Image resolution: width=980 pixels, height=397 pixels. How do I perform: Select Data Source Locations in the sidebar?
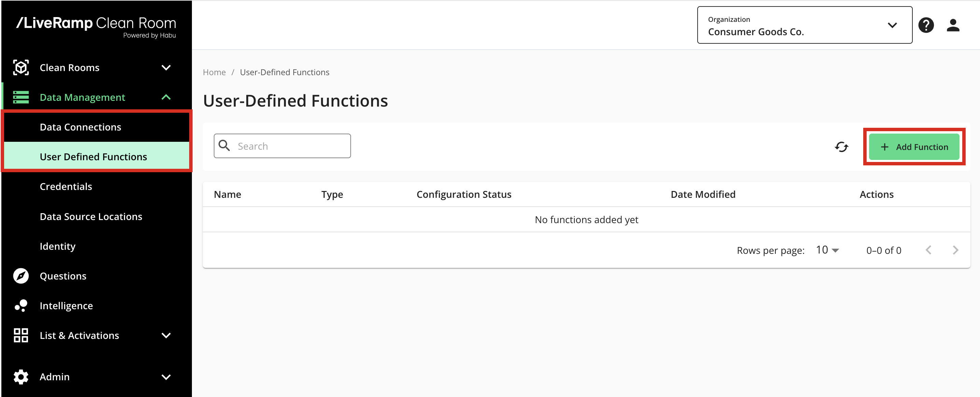pyautogui.click(x=91, y=216)
